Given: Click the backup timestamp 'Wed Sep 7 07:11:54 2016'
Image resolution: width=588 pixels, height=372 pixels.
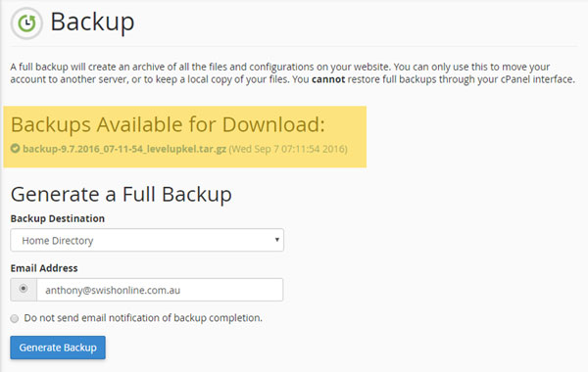Looking at the screenshot, I should 288,149.
